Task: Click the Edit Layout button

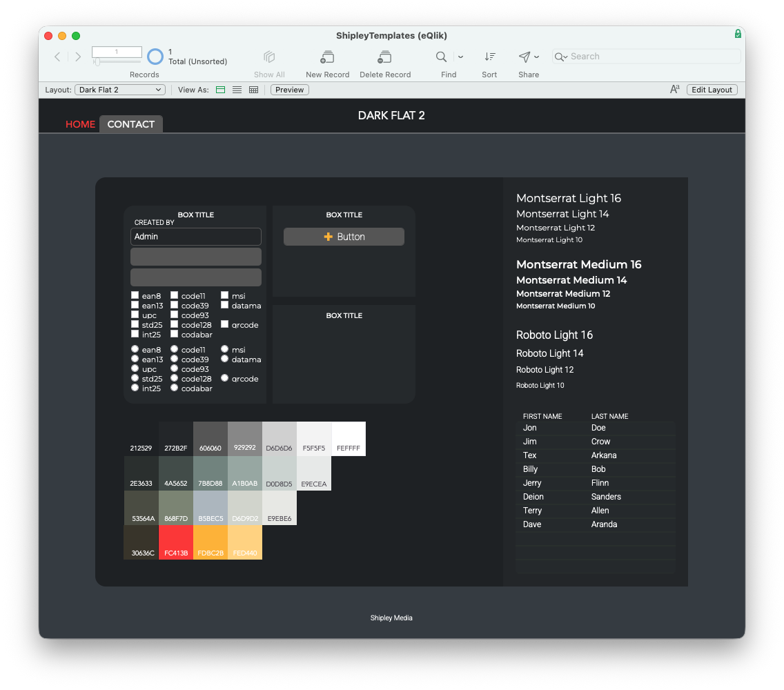Action: [712, 90]
